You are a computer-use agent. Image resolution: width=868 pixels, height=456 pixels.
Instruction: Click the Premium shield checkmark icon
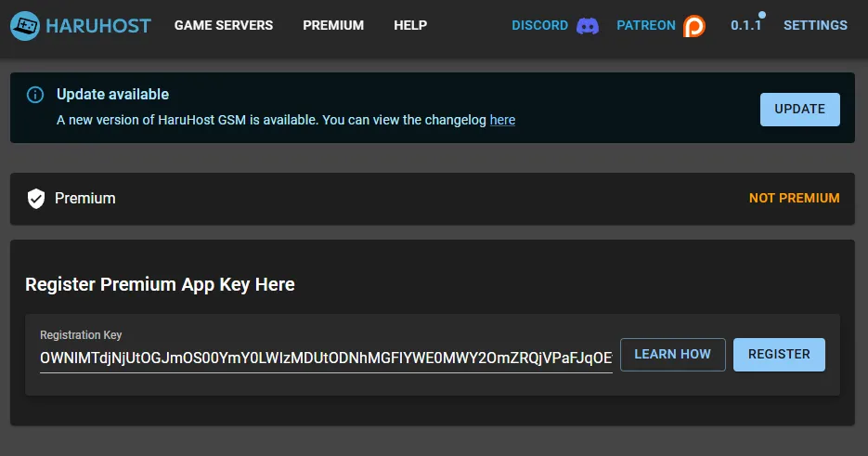coord(36,199)
